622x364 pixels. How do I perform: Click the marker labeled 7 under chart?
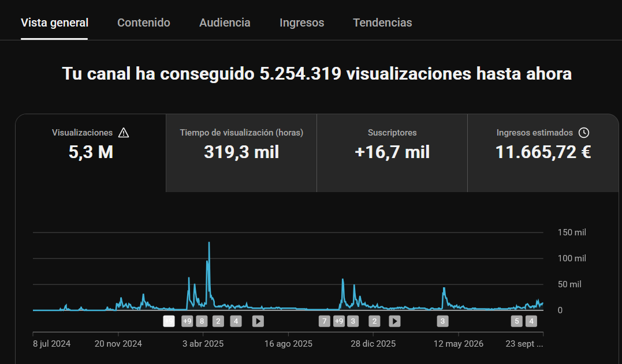pos(325,321)
